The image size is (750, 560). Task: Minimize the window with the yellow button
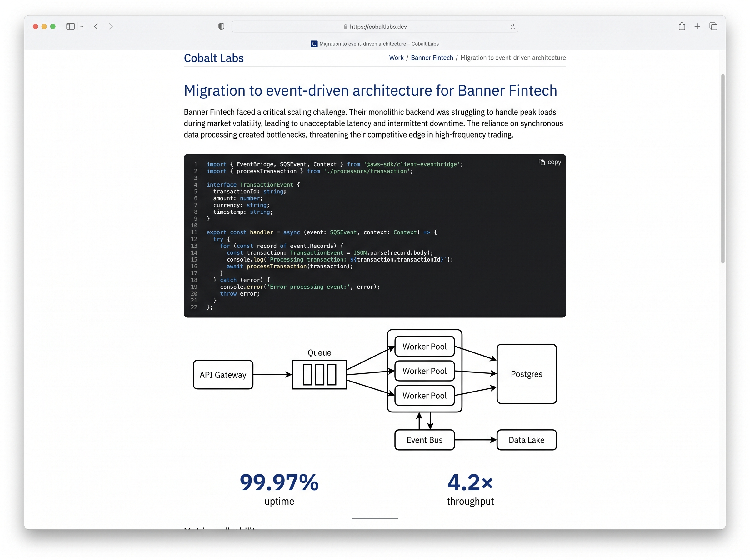(x=44, y=27)
